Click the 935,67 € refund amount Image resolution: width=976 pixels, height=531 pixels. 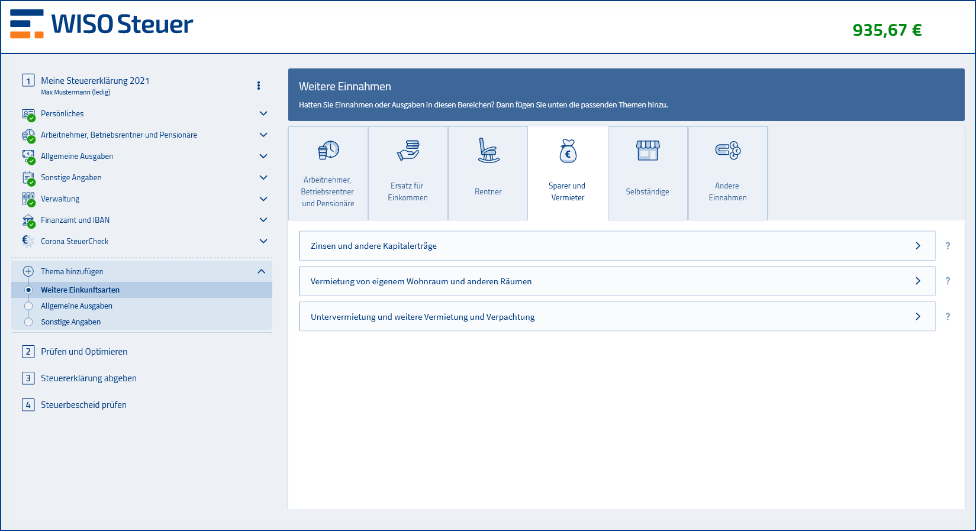click(x=886, y=30)
